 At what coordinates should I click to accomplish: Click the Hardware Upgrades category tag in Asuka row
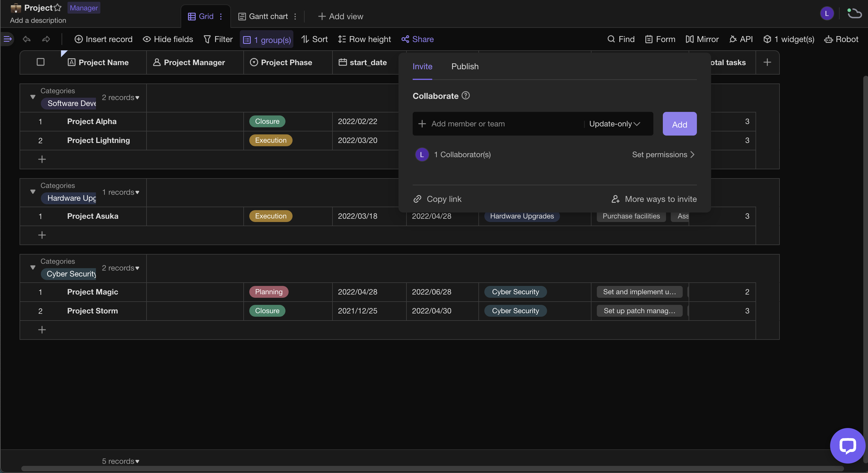[x=522, y=216]
